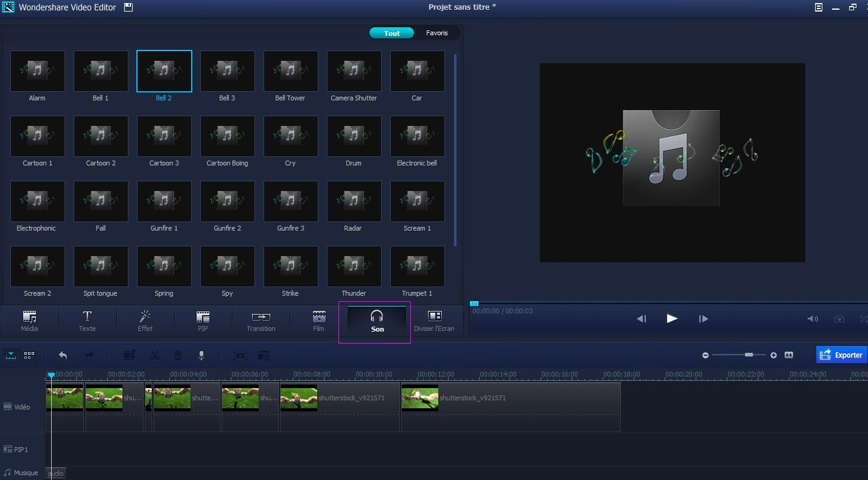This screenshot has width=868, height=480.
Task: Click the Exporter button
Action: tap(841, 355)
